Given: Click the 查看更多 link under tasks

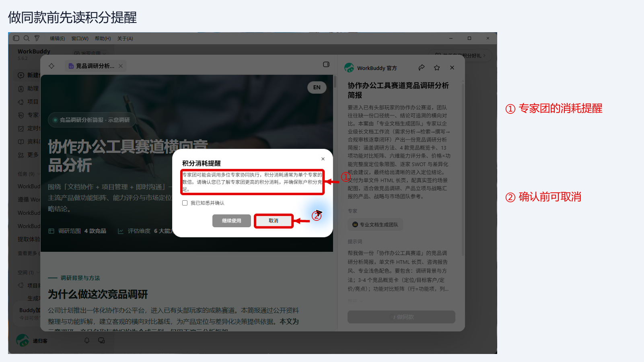Looking at the screenshot, I should pos(29,253).
